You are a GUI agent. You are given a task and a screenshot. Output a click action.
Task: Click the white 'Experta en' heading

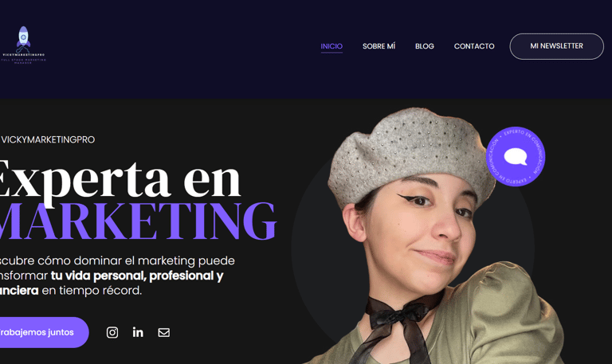[120, 181]
